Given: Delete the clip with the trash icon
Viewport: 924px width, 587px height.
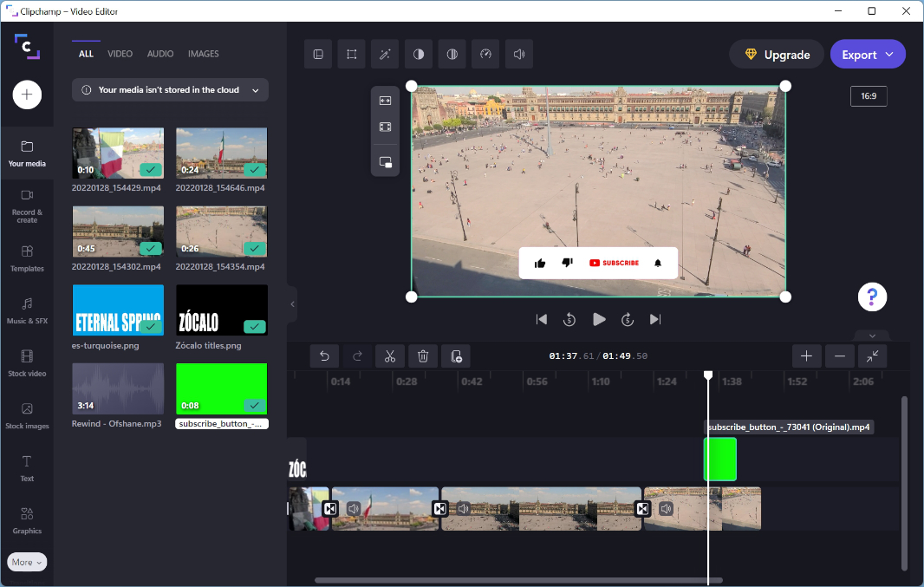Looking at the screenshot, I should [x=423, y=355].
